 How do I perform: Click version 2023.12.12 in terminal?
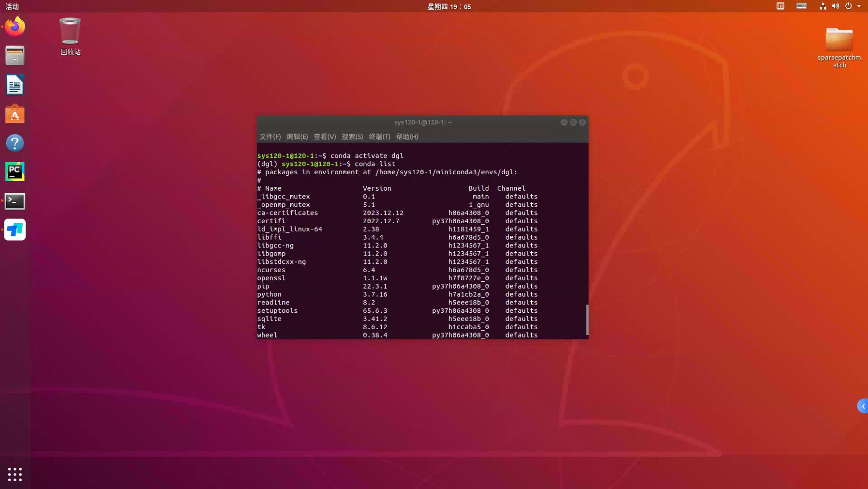point(383,213)
